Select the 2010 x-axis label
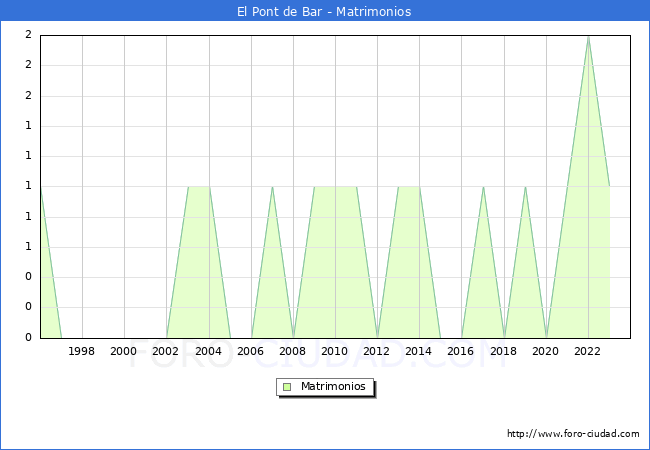 pyautogui.click(x=335, y=351)
